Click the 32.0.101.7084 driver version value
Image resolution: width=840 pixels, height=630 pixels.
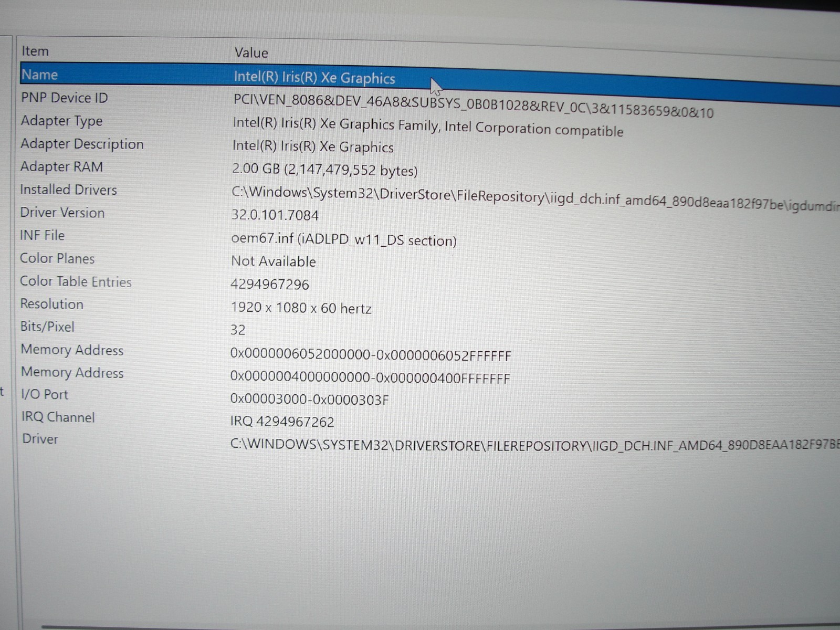(275, 215)
